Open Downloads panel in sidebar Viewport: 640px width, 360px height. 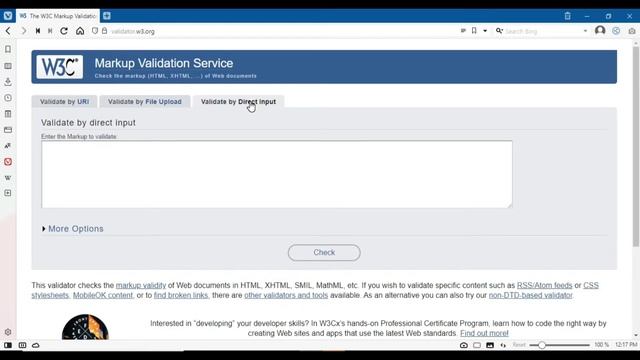[8, 82]
